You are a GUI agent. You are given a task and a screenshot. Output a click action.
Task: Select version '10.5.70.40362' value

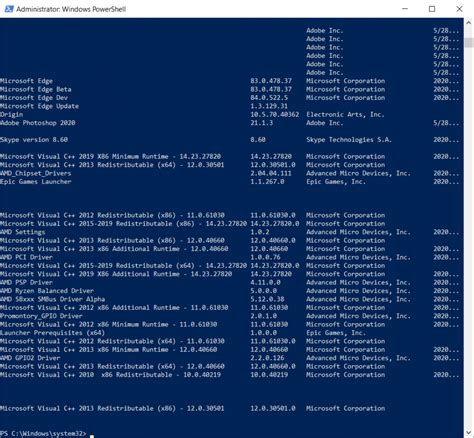tap(275, 114)
